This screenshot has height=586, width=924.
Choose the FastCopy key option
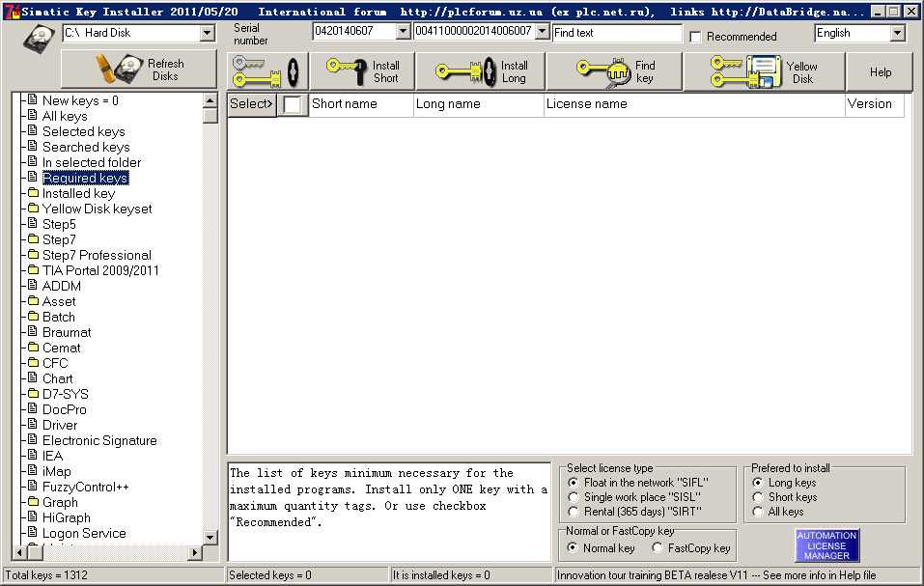tap(658, 548)
